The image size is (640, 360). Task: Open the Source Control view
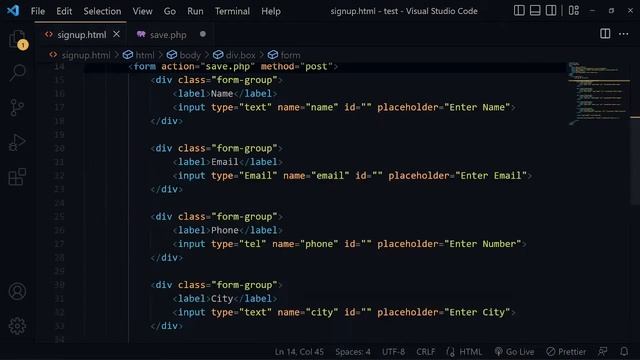click(17, 108)
